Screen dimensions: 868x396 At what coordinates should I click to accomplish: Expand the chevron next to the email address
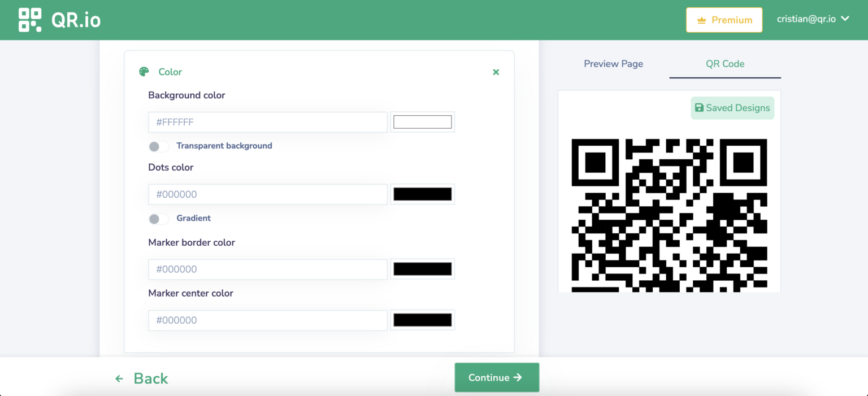click(x=845, y=19)
